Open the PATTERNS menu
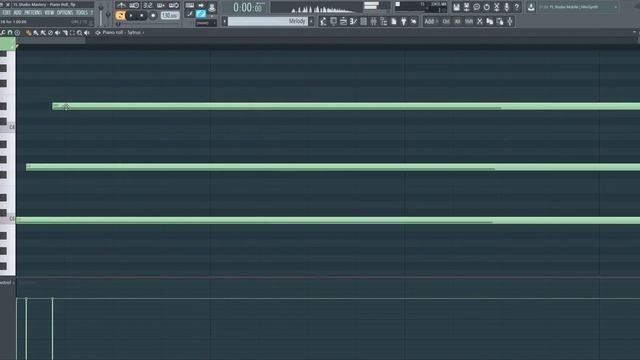 point(33,13)
